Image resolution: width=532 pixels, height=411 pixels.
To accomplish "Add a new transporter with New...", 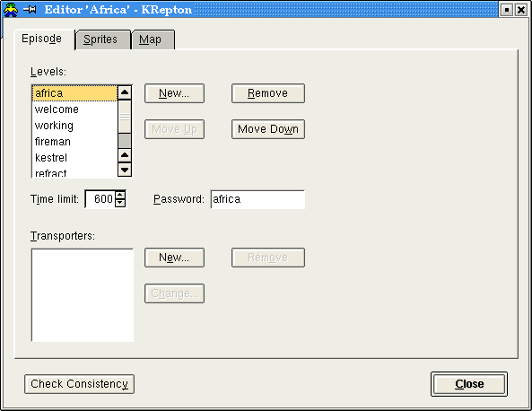I will (174, 258).
